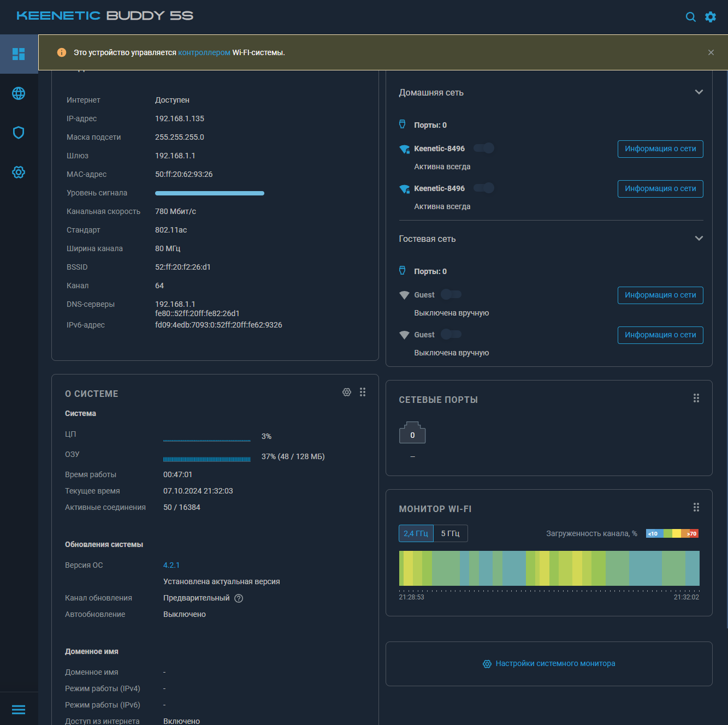Screen dimensions: 728x725
Task: Click the Уровень сигнала strength bar
Action: [210, 193]
